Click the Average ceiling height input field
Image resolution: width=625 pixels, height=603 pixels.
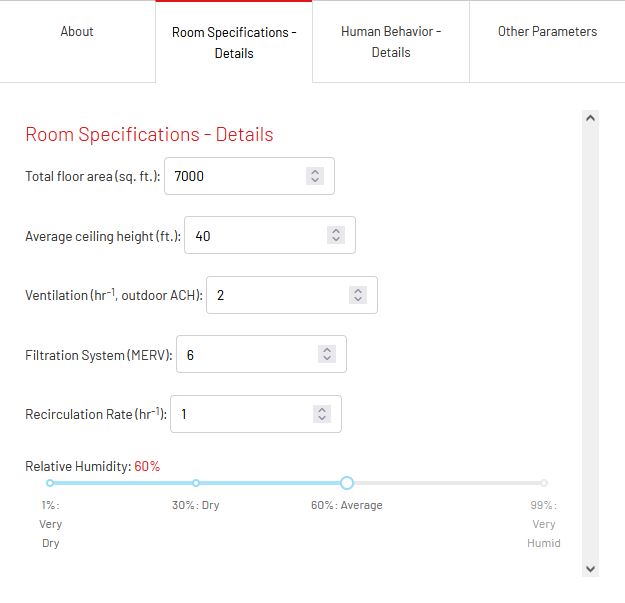point(270,235)
